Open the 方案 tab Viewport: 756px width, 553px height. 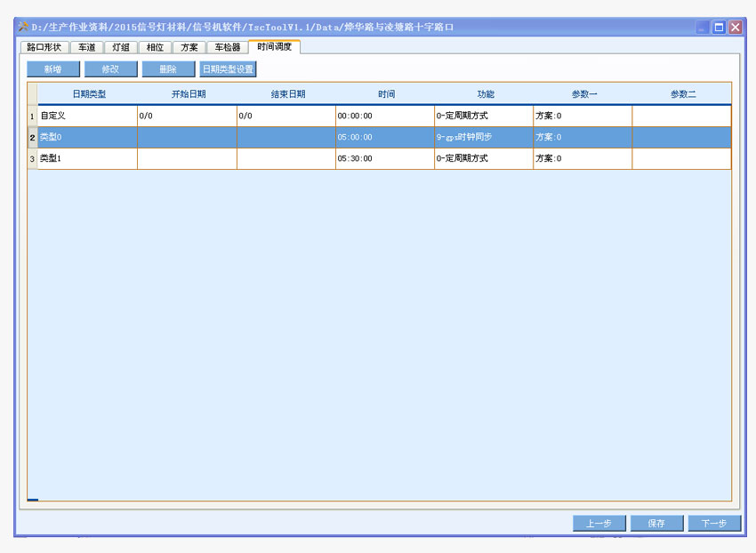[189, 47]
